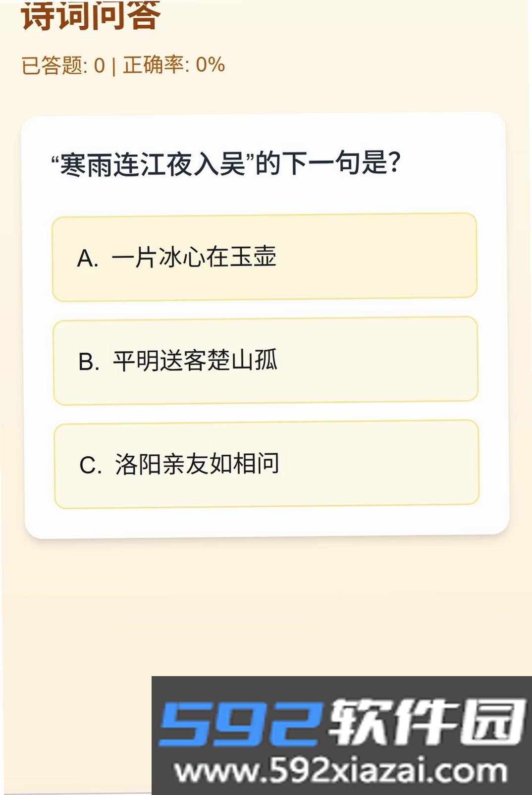This screenshot has height=795, width=532.
Task: Tap the 的下一句是? part of the question
Action: pos(328,162)
